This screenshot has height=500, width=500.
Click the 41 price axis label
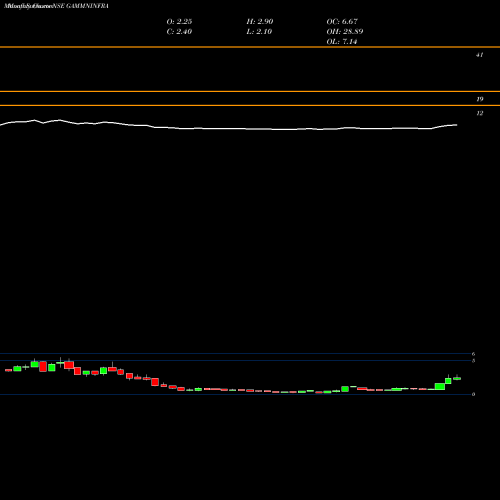click(479, 55)
